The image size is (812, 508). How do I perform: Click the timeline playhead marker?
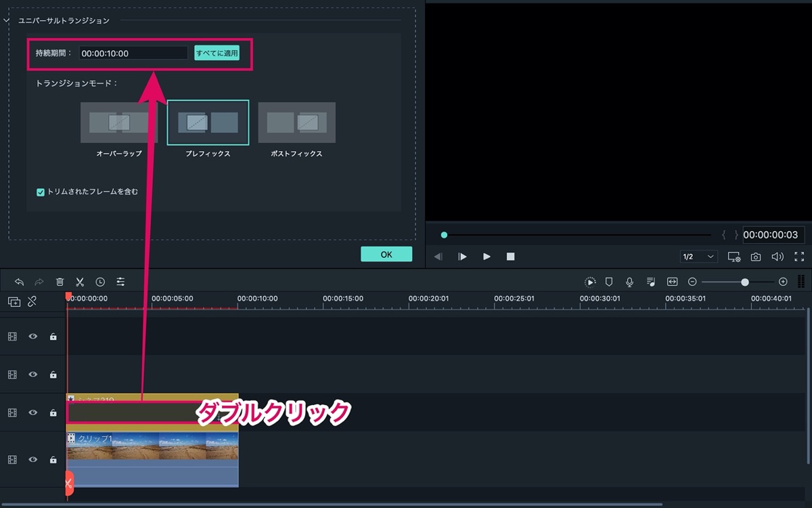coord(68,297)
